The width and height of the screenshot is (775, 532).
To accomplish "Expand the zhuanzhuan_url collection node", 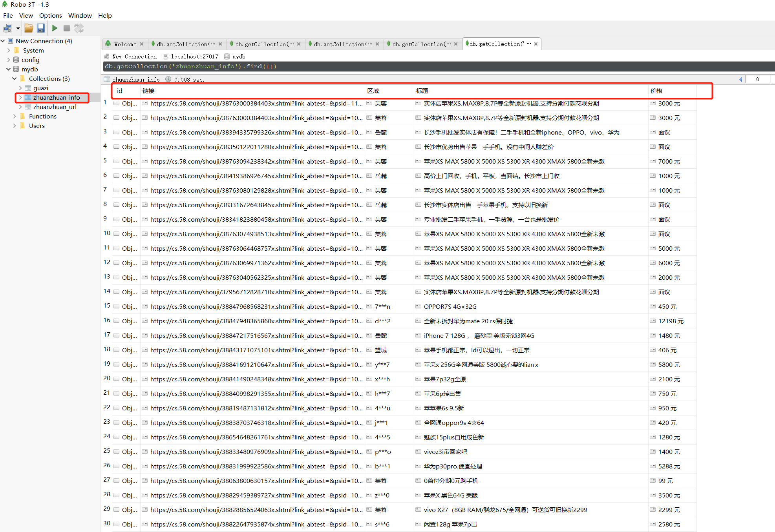I will pyautogui.click(x=20, y=107).
